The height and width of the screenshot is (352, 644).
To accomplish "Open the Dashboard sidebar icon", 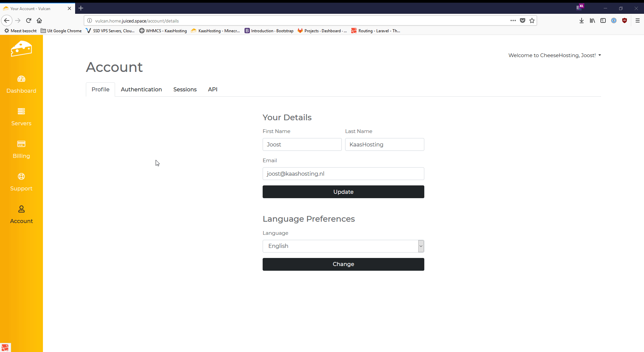I will pyautogui.click(x=21, y=79).
